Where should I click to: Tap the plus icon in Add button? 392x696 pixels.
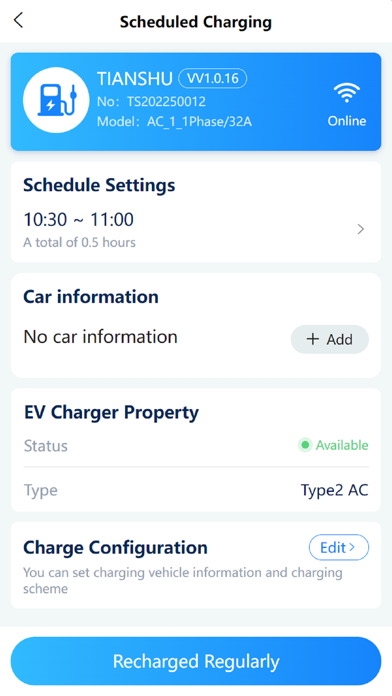pos(313,339)
